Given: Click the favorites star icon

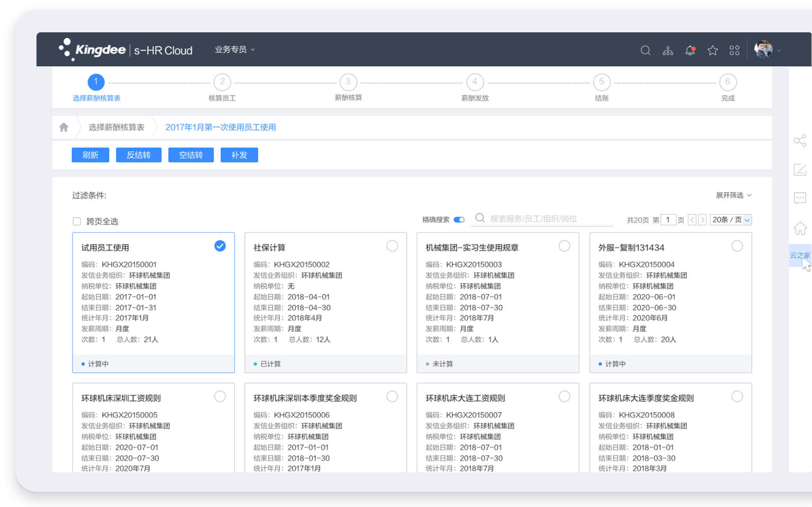Looking at the screenshot, I should tap(712, 50).
